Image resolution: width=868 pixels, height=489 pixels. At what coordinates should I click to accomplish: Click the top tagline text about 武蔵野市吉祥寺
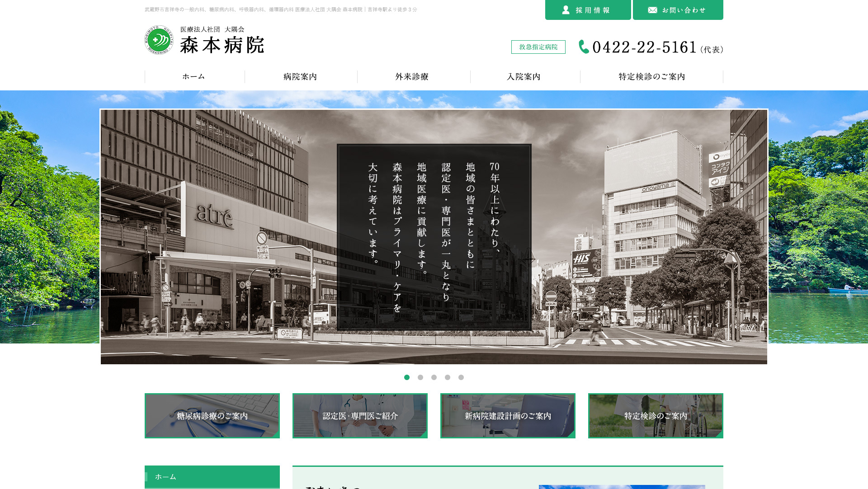[x=281, y=9]
